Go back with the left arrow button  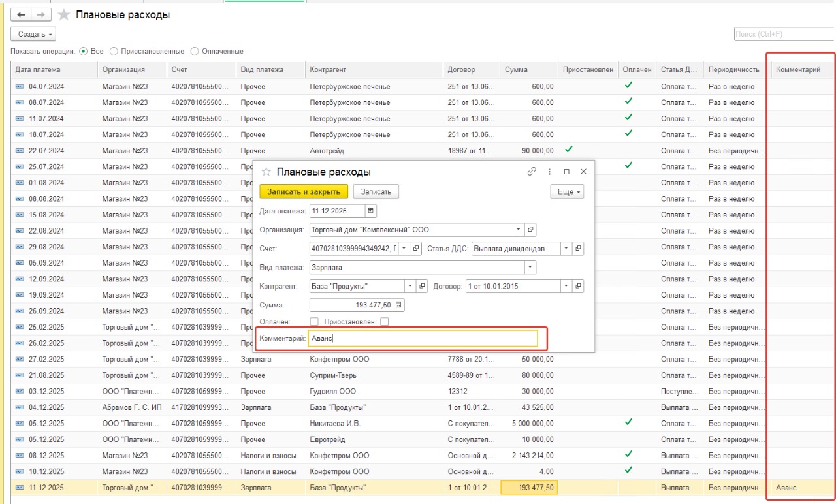(22, 14)
